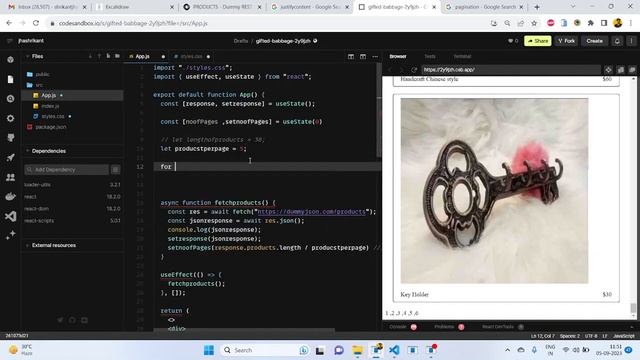
Task: Open a new Chrome tab
Action: [537, 7]
